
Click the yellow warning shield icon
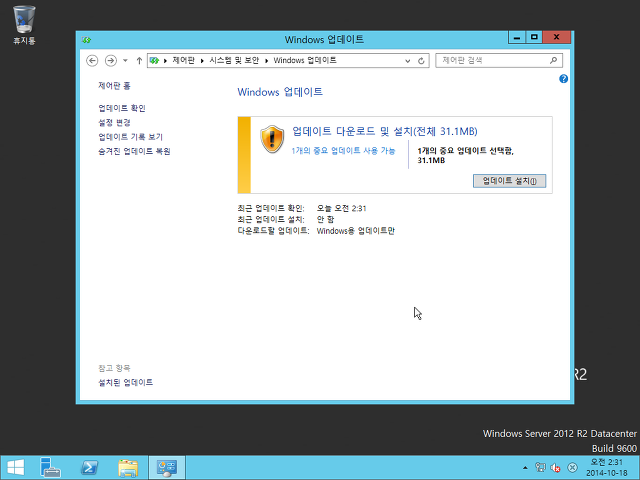[272, 139]
